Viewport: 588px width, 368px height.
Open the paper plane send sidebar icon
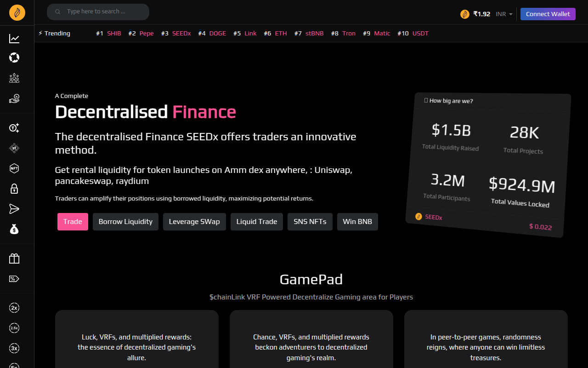pos(14,209)
